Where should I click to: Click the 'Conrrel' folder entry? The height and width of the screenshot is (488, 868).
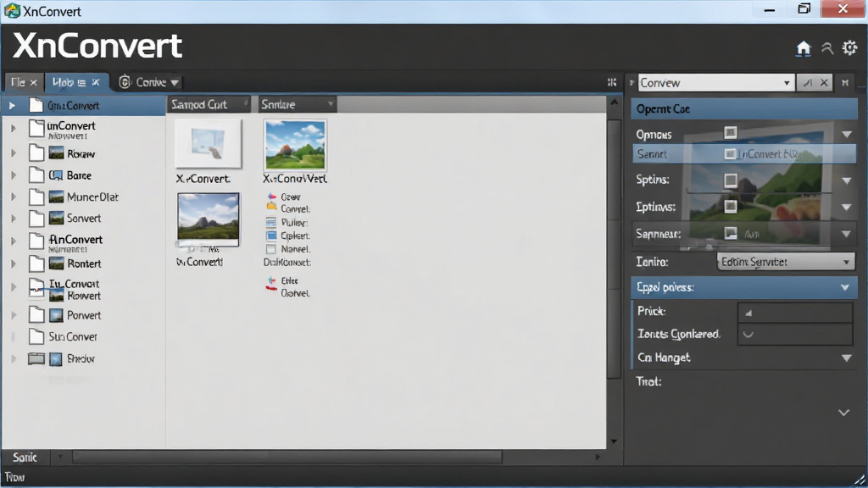295,209
